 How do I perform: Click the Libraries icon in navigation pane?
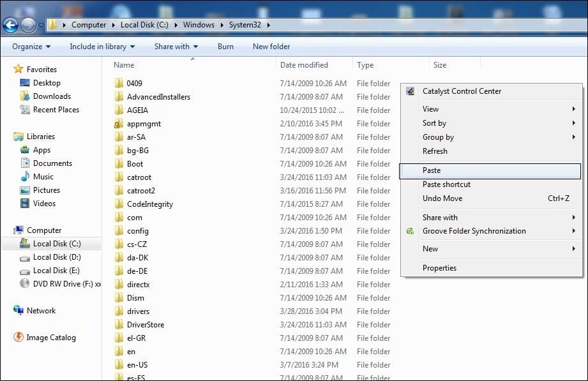[18, 137]
